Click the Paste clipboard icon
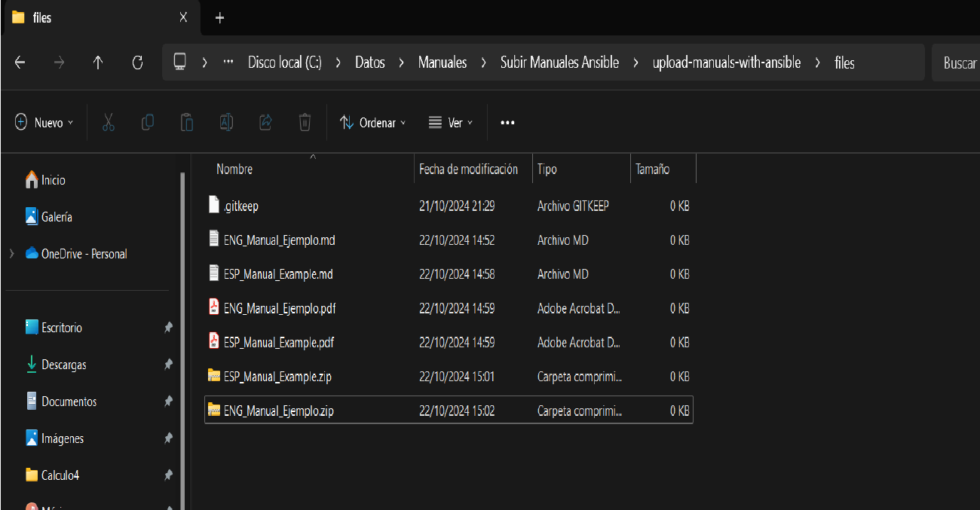 187,122
